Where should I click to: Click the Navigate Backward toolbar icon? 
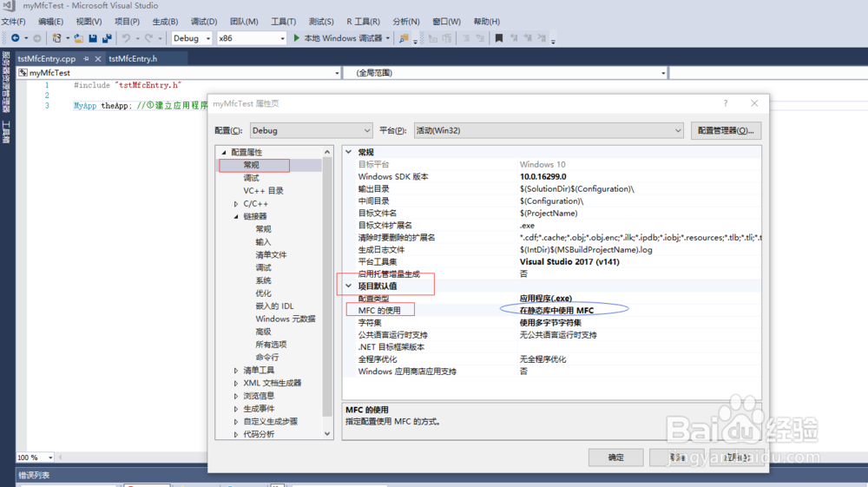(x=16, y=38)
